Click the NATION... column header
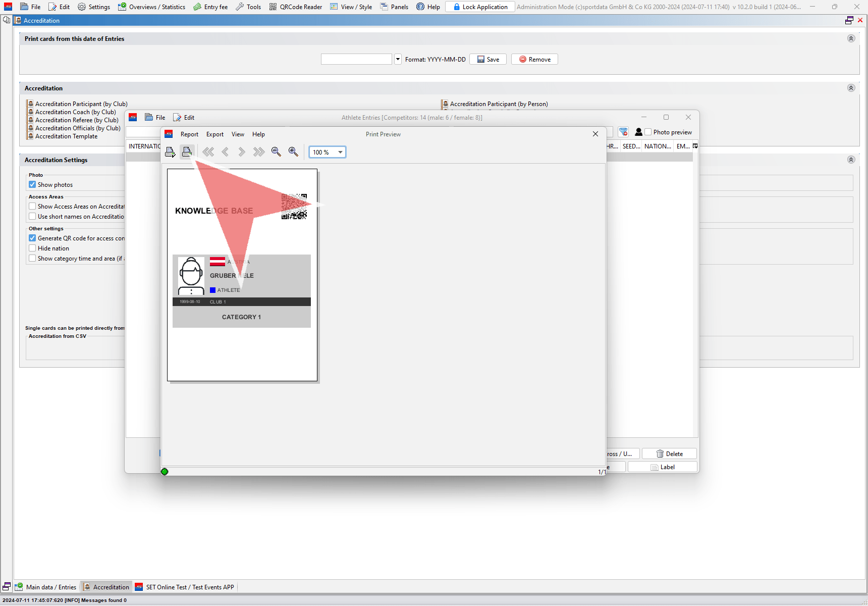Viewport: 868px width, 606px height. [x=658, y=146]
